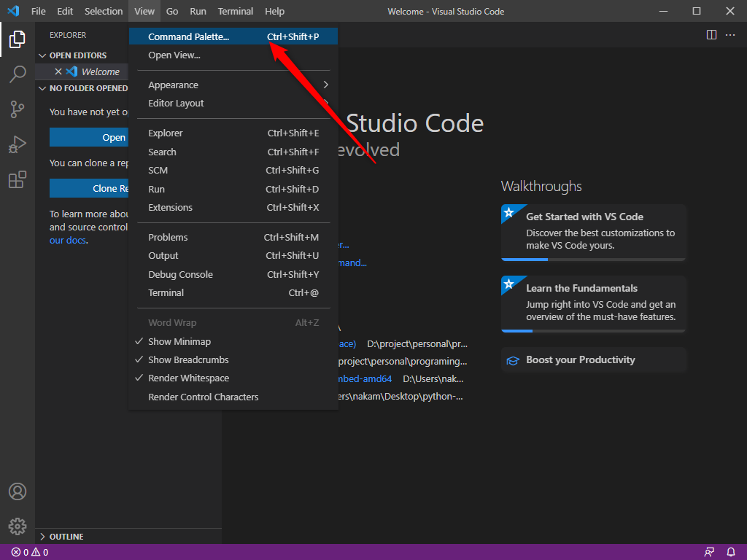Click the Open Folder button in Explorer
Image resolution: width=747 pixels, height=560 pixels.
click(x=89, y=138)
